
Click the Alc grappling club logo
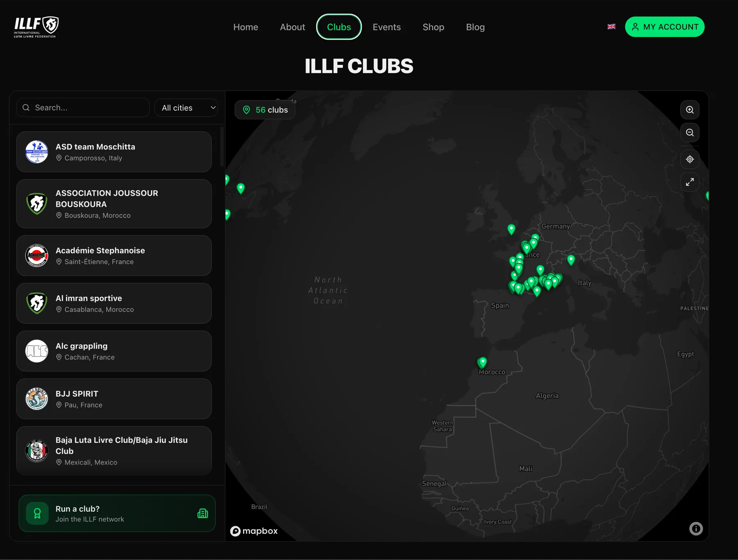[37, 351]
